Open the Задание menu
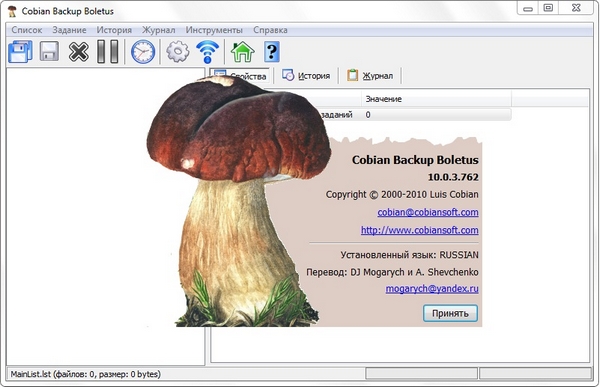 [69, 30]
